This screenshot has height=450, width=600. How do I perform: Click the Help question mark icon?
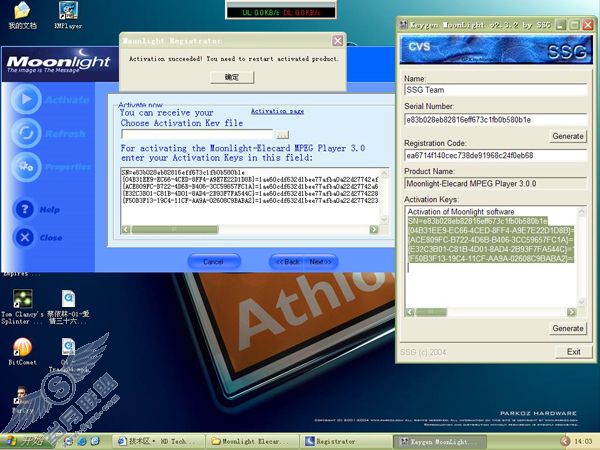(x=25, y=209)
